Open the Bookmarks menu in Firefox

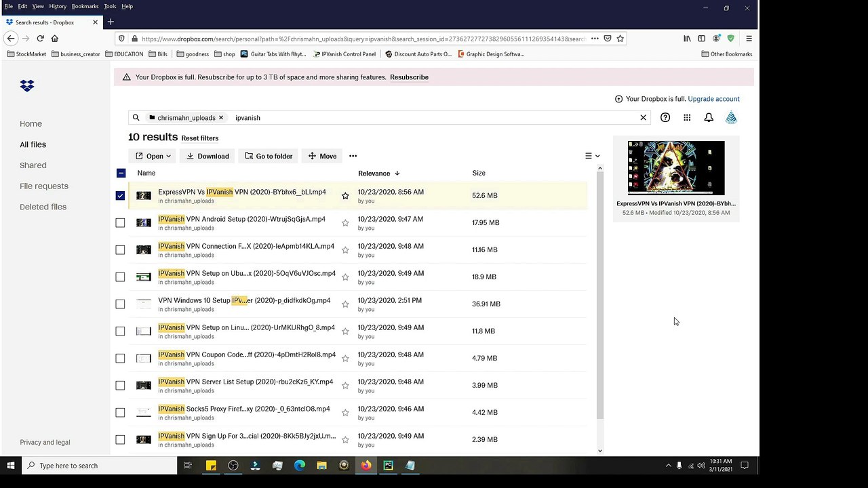point(85,6)
